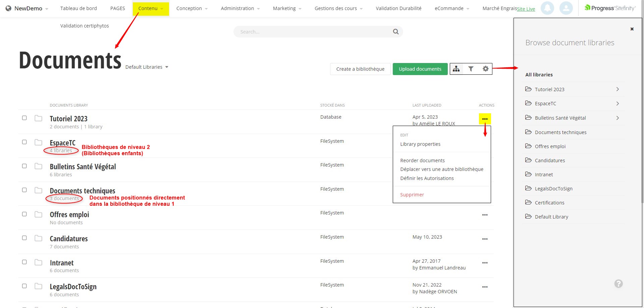Open actions menu for Intranet row
The height and width of the screenshot is (308, 644).
[485, 263]
